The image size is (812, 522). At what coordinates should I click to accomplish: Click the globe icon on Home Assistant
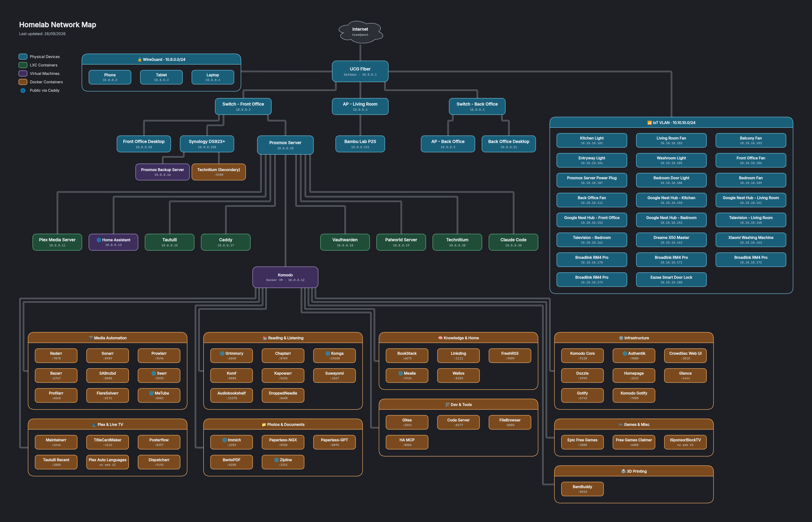click(99, 240)
